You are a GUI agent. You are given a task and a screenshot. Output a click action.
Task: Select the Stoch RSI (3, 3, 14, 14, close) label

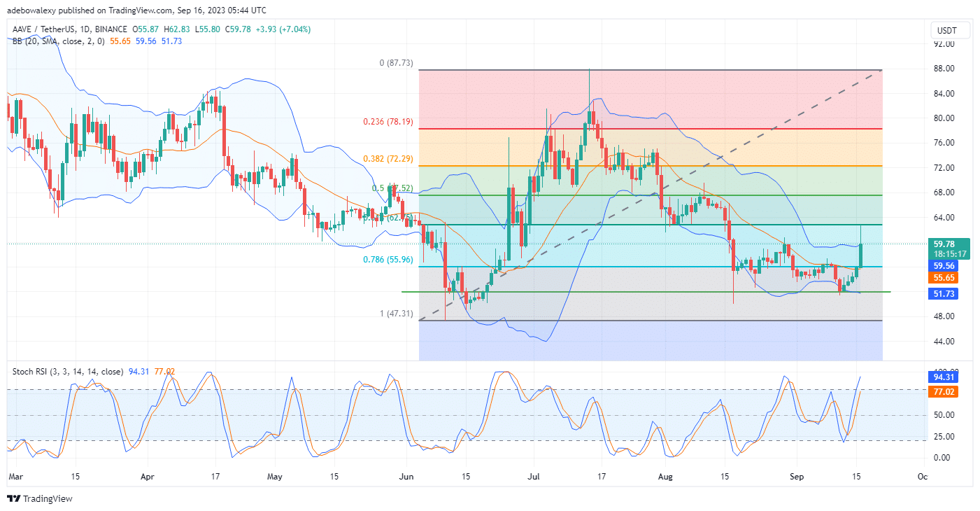(x=68, y=372)
